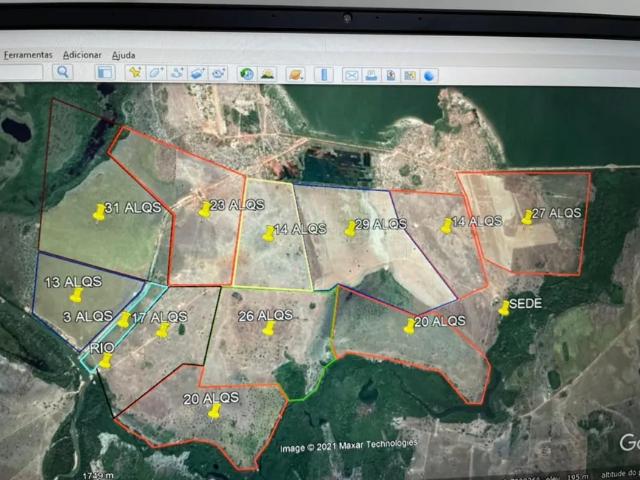Select 14 ALQS pin in yellow-outlined plot

coord(269,233)
